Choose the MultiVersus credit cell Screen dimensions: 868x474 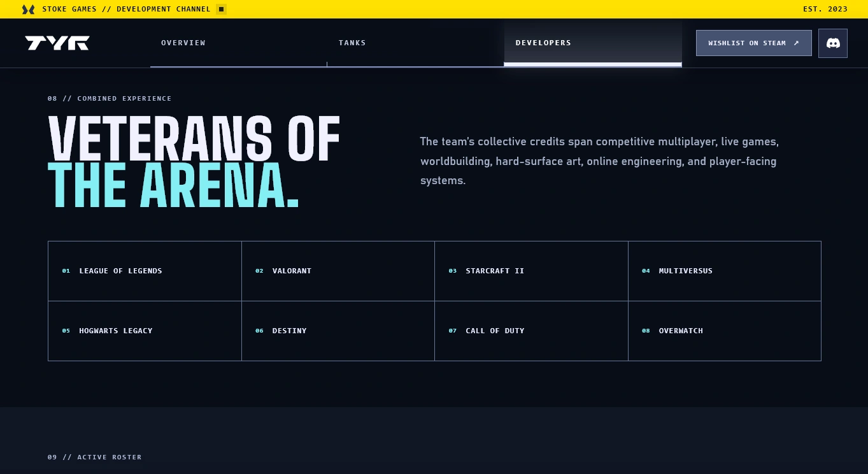(x=725, y=271)
